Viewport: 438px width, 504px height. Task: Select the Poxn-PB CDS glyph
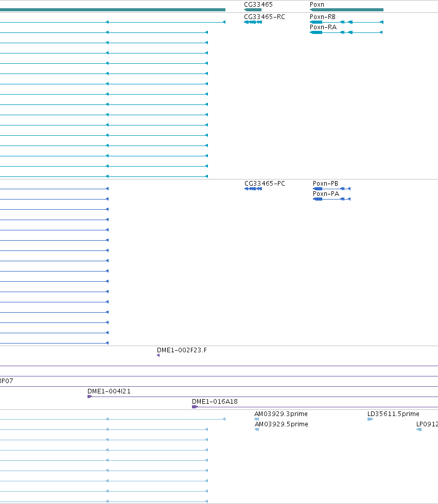point(331,189)
